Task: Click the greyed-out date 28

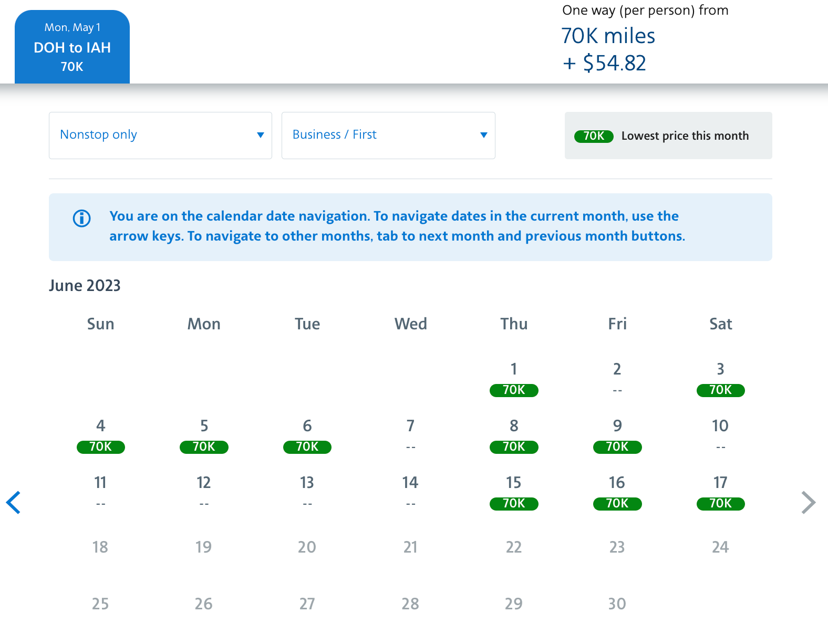Action: coord(410,604)
